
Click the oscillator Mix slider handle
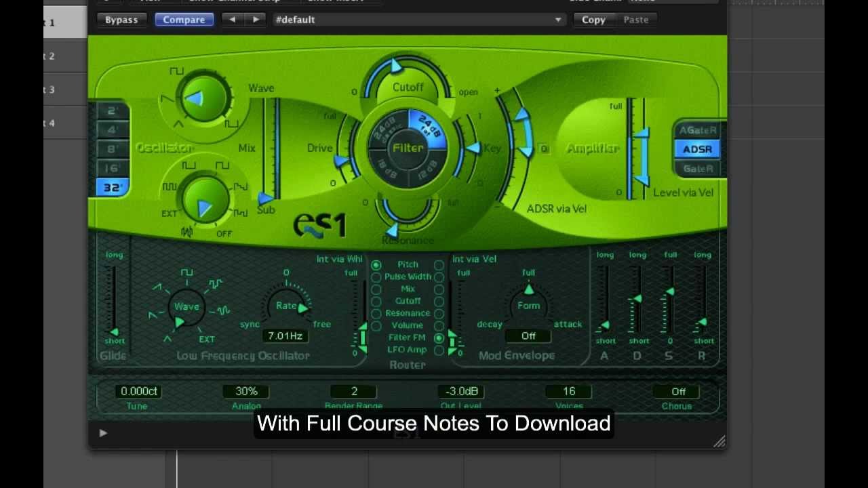coord(267,198)
